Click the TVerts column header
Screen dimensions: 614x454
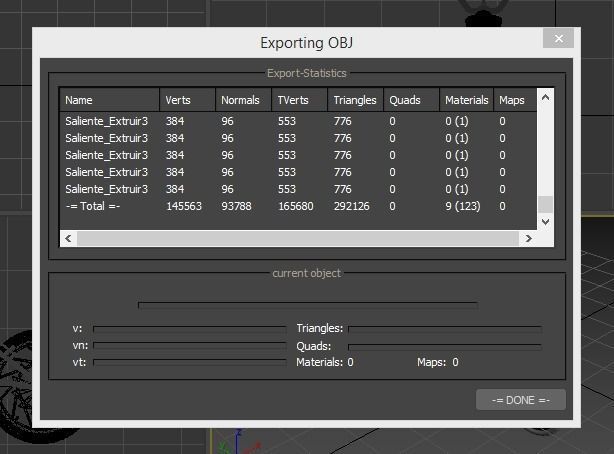[299, 100]
